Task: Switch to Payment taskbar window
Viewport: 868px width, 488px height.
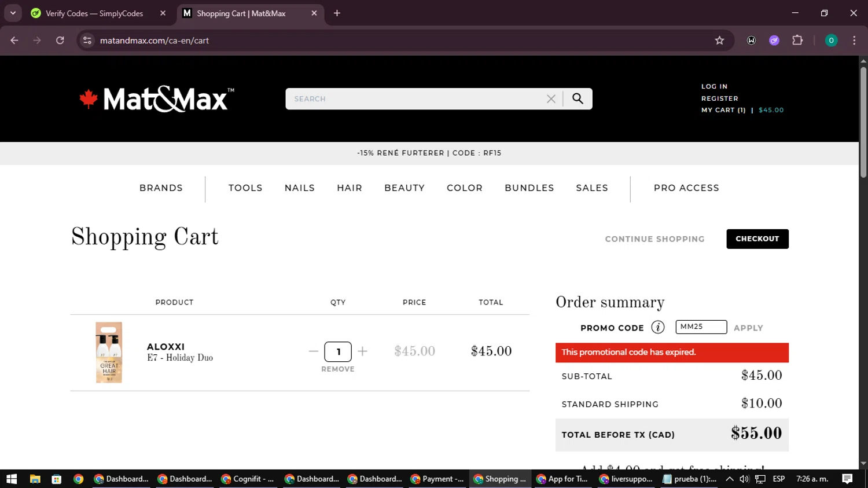Action: (437, 479)
